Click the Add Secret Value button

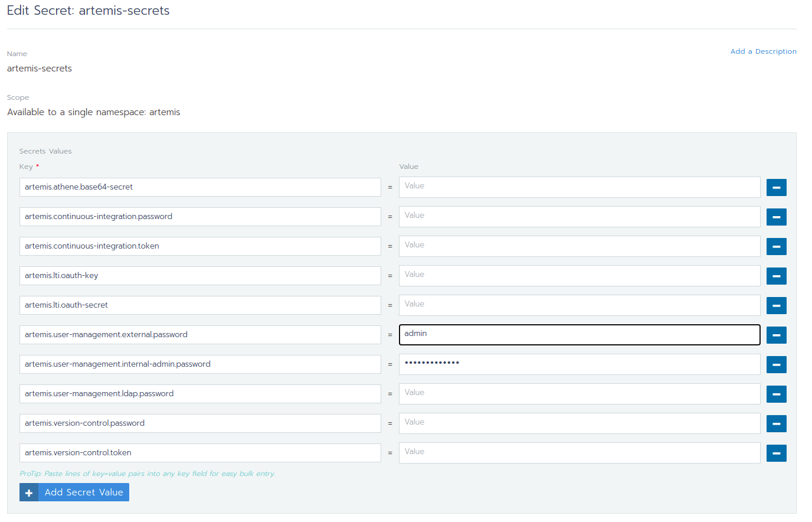point(74,492)
